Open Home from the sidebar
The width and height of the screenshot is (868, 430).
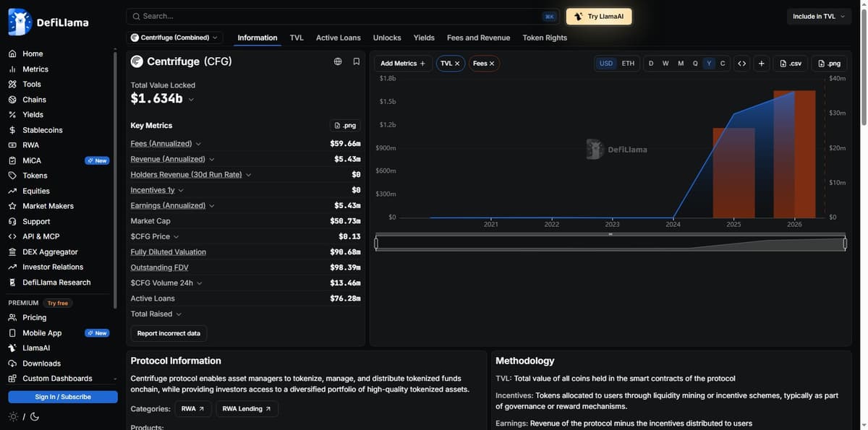[x=33, y=53]
